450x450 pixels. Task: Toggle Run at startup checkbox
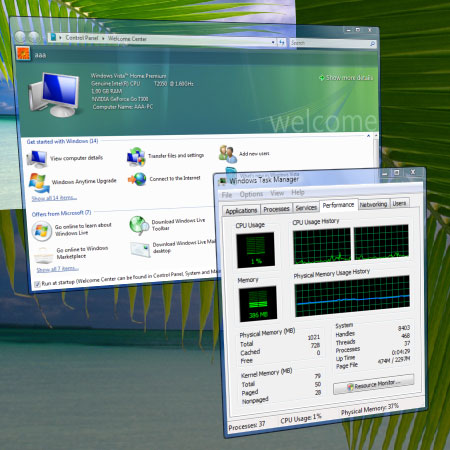tap(37, 284)
